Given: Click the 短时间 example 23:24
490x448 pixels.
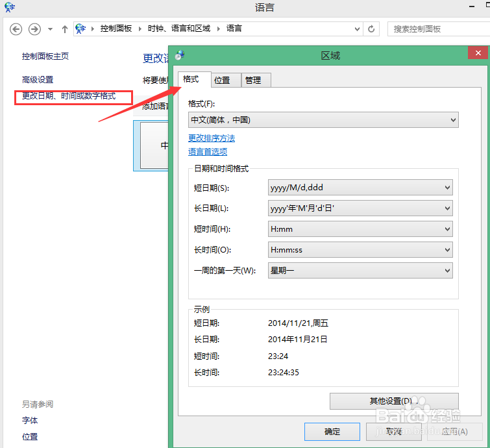Looking at the screenshot, I should pyautogui.click(x=278, y=356).
